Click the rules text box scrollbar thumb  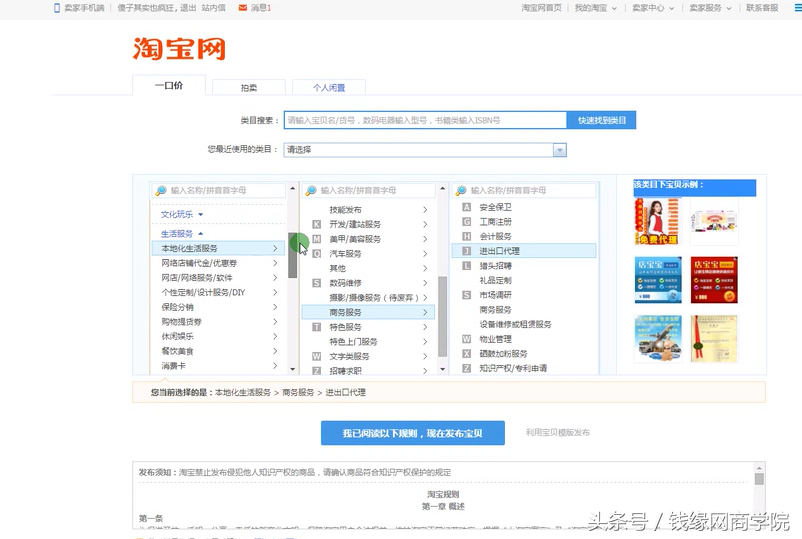pos(759,479)
